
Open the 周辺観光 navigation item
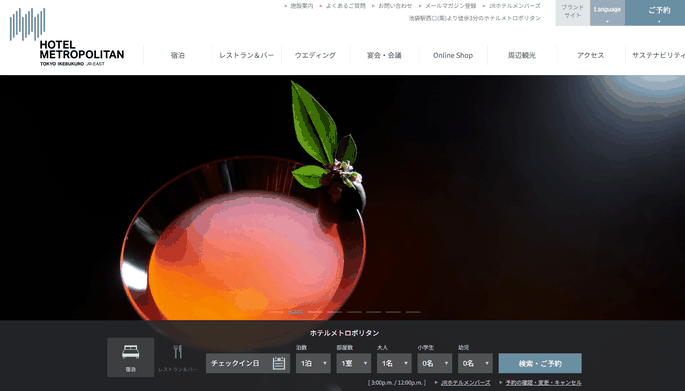click(x=522, y=55)
